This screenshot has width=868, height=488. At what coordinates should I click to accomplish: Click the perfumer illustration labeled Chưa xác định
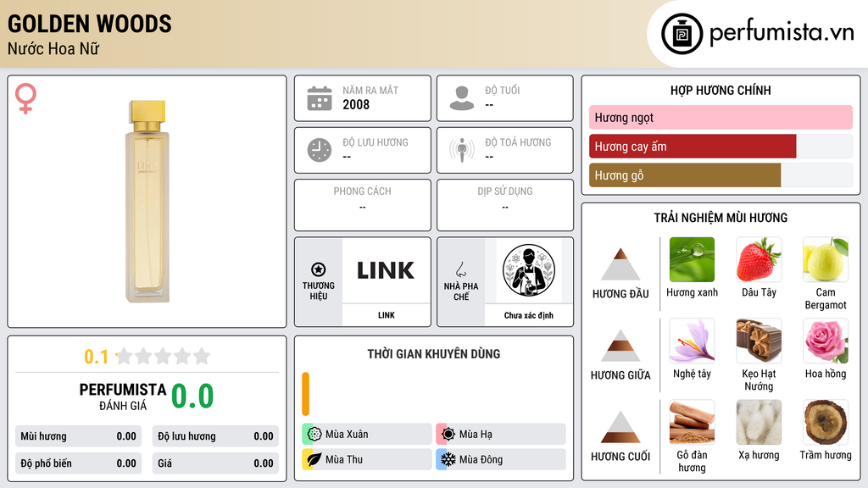(x=529, y=270)
